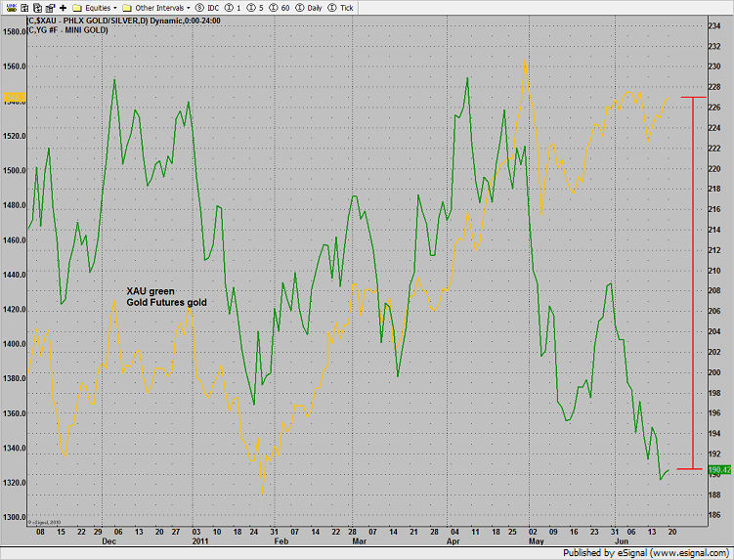Screen dimensions: 734x560
Task: Open the Equities dropdown arrow
Action: [114, 7]
